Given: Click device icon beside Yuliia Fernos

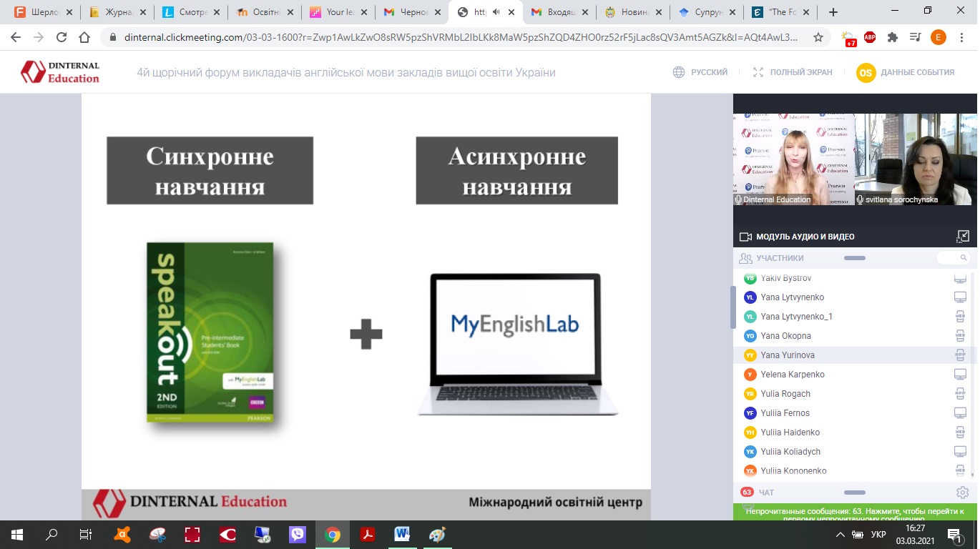Looking at the screenshot, I should click(960, 413).
